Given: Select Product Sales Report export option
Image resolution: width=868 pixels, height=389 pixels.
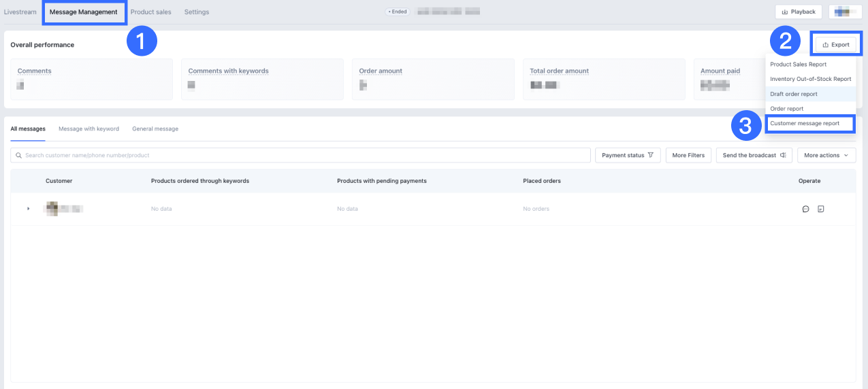Looking at the screenshot, I should pos(798,65).
